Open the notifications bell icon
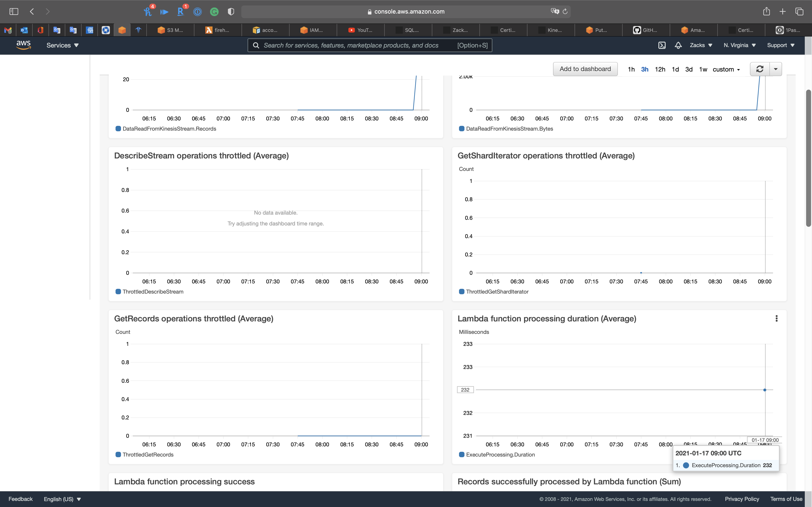Viewport: 812px width, 507px height. click(x=678, y=45)
